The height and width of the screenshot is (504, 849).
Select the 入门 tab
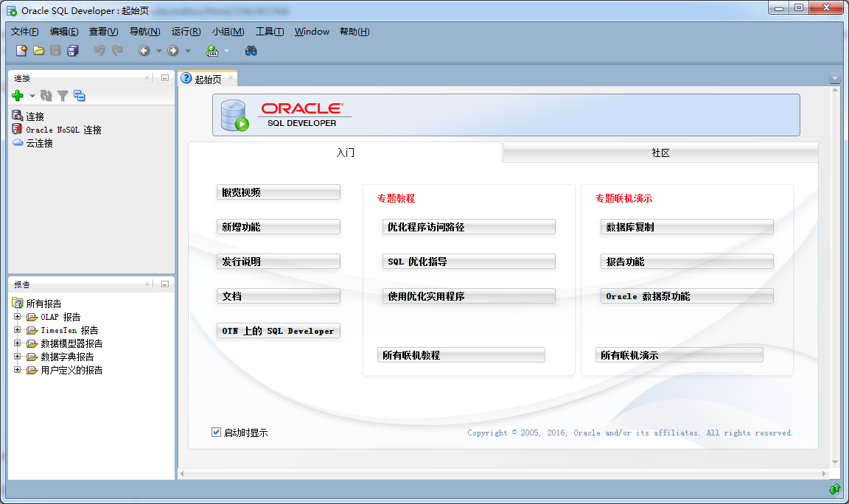click(x=346, y=153)
